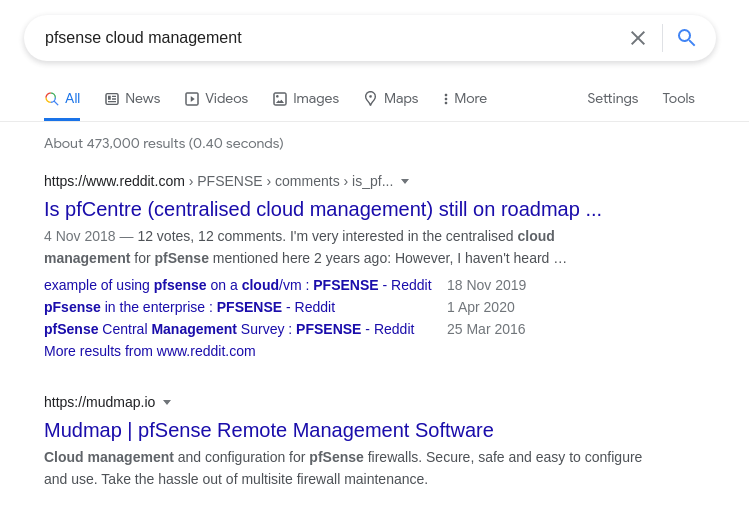This screenshot has width=749, height=507.
Task: Open 'example of using pfsense on a cloud/vm' link
Action: click(238, 285)
